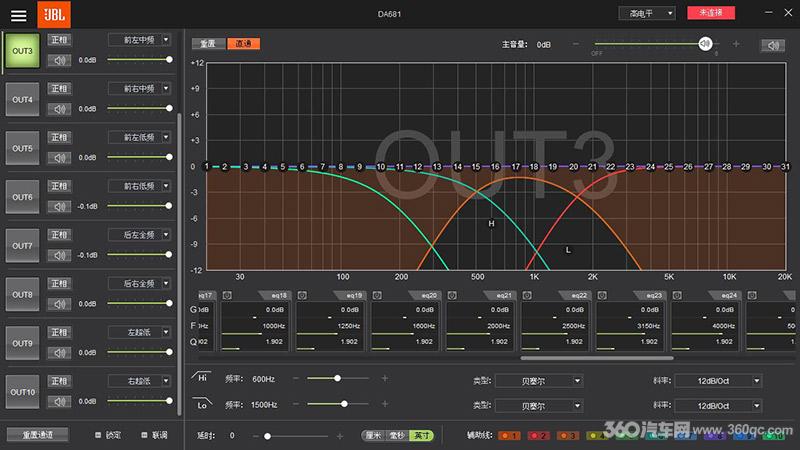Click the high-pass Hi filter icon
Image resolution: width=800 pixels, height=450 pixels.
tap(202, 378)
